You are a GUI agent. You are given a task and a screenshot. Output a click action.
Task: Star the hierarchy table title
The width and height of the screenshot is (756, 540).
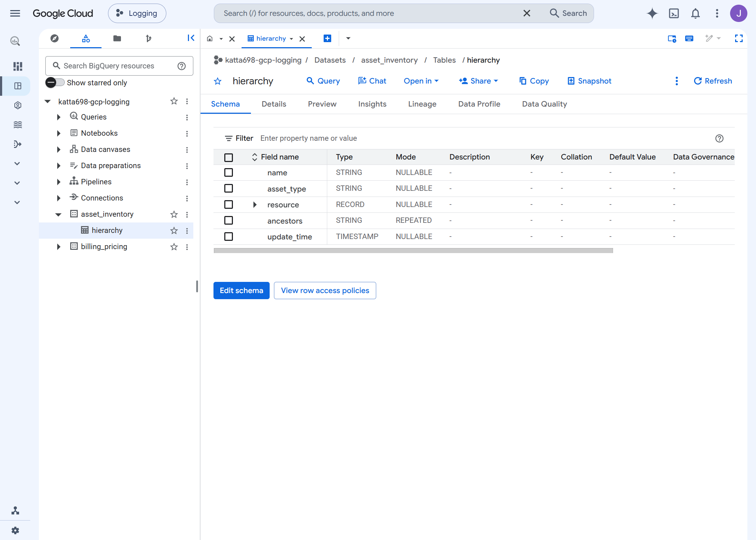(217, 81)
